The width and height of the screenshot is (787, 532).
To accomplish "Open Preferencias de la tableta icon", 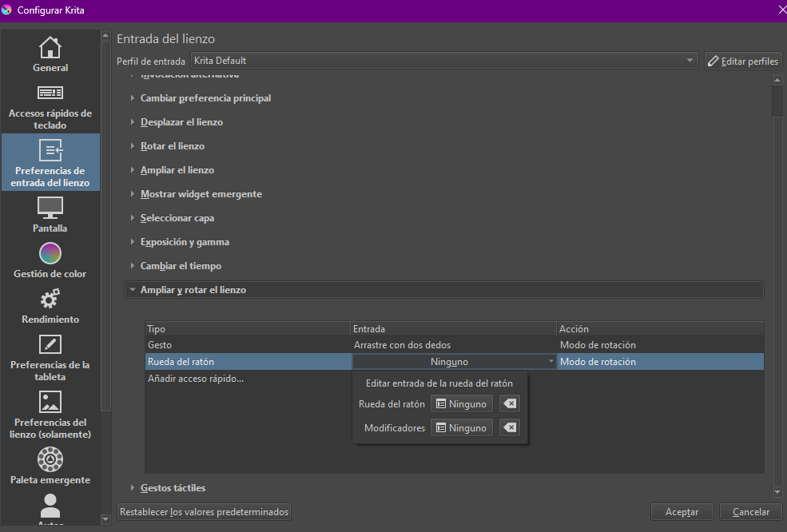I will (50, 344).
